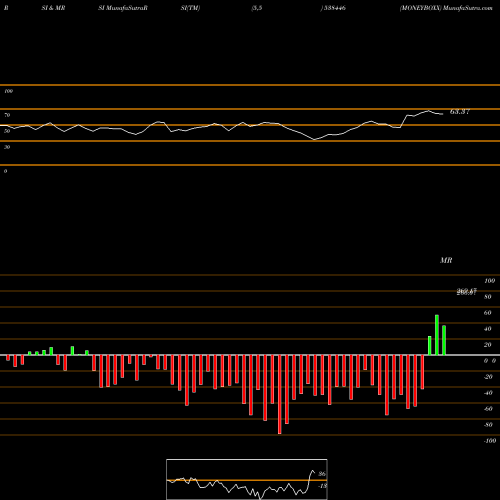The height and width of the screenshot is (500, 500).
Task: Click the MR scale label -100
Action: click(x=490, y=441)
